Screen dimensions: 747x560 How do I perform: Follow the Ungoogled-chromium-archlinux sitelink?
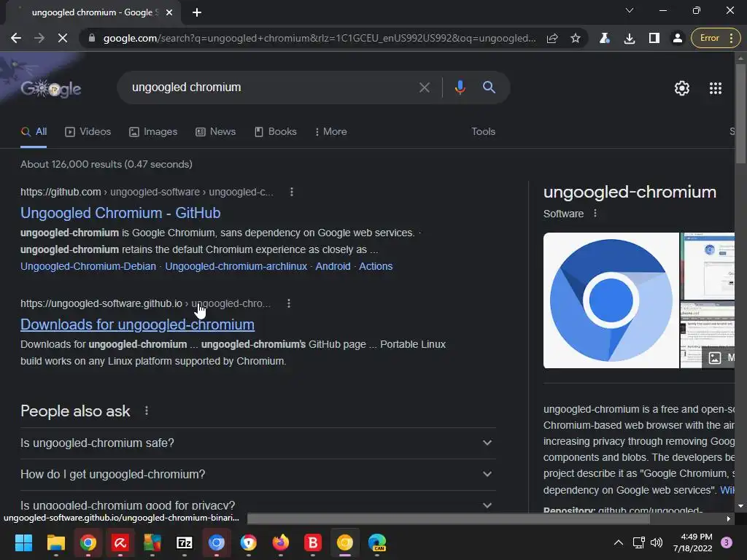[x=236, y=266]
